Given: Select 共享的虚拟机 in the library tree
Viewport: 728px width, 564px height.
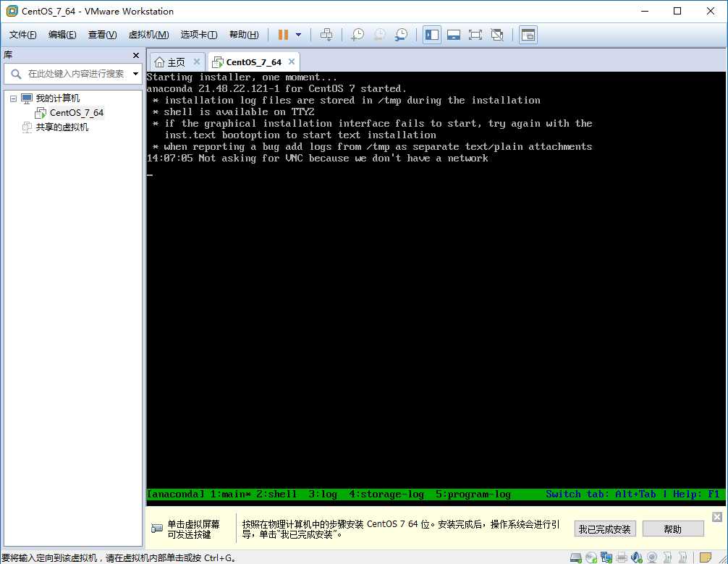Looking at the screenshot, I should pos(62,127).
